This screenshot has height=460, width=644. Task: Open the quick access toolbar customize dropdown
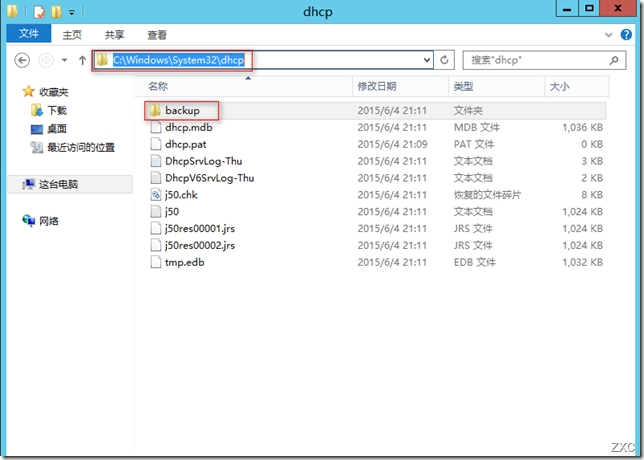(x=72, y=13)
